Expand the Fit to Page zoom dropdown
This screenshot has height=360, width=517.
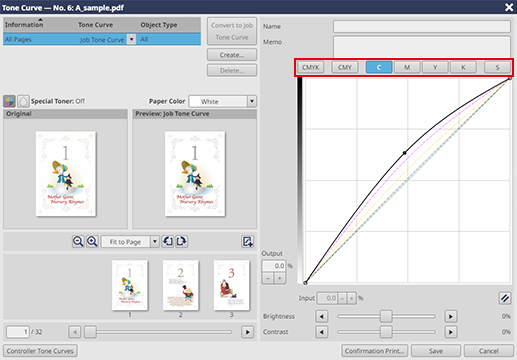pos(155,242)
